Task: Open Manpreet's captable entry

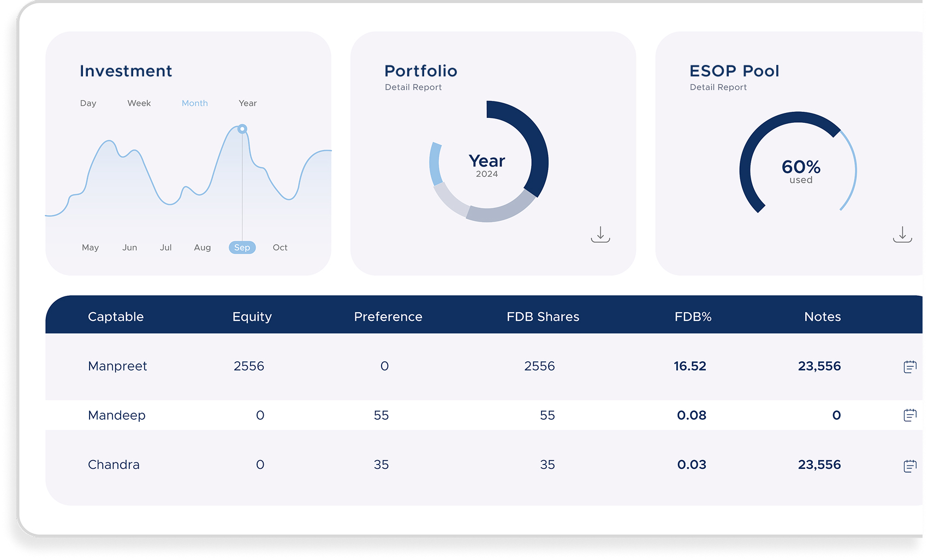Action: coord(117,366)
